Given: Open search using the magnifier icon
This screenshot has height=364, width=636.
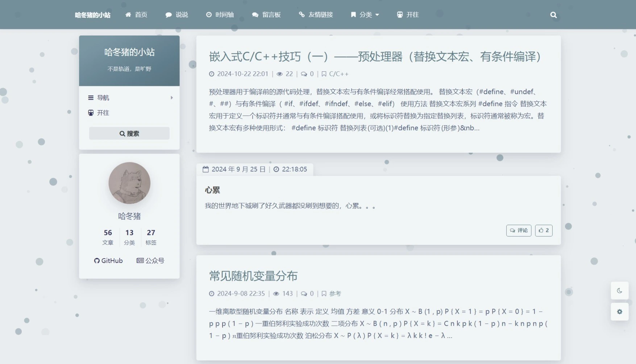Looking at the screenshot, I should pos(553,15).
